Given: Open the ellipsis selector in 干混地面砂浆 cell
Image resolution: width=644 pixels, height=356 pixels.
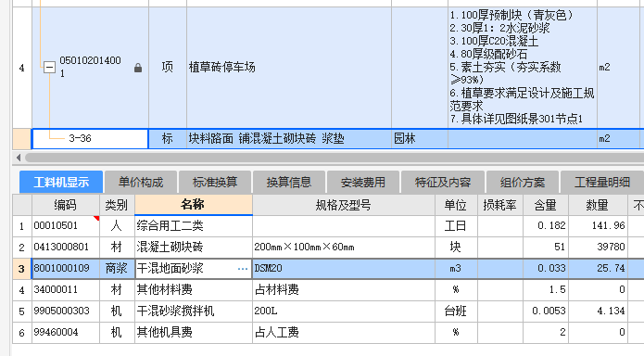Looking at the screenshot, I should pos(243,269).
